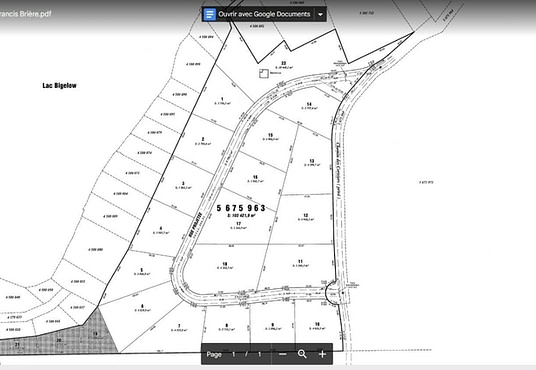Select lot 14 on the plan
The image size is (536, 370).
tap(309, 104)
